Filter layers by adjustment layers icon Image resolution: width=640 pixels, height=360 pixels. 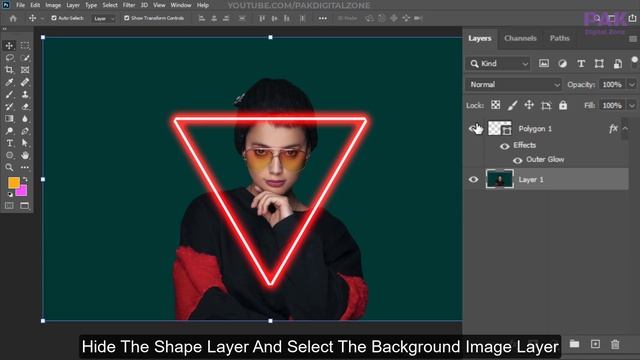click(x=562, y=63)
